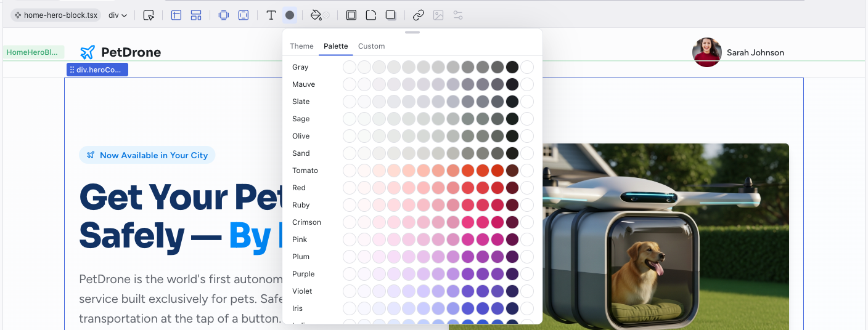Click the link chain icon
This screenshot has width=868, height=330.
point(419,15)
